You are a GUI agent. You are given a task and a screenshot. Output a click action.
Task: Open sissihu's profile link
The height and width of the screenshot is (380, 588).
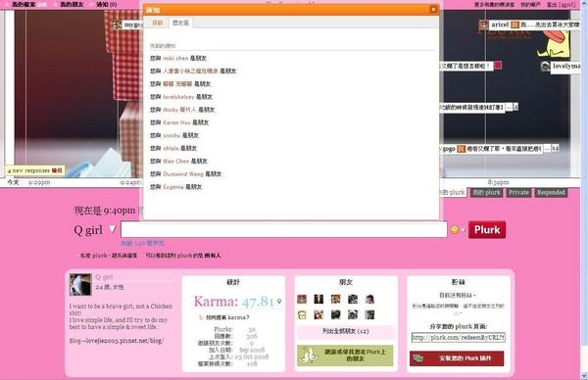(x=171, y=135)
